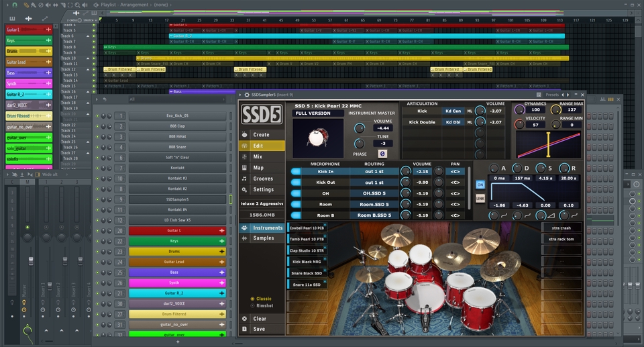Image resolution: width=644 pixels, height=347 pixels.
Task: Open the Channel rack 'All' filter dropdown
Action: [x=176, y=99]
